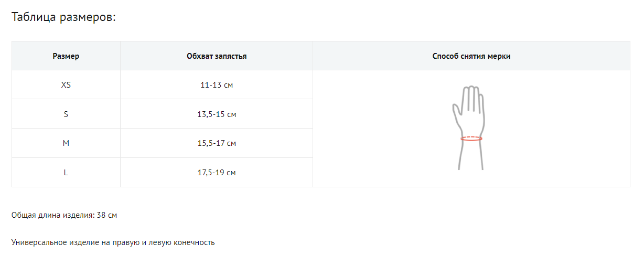Click the hand measurement illustration
644x255 pixels.
click(x=470, y=127)
